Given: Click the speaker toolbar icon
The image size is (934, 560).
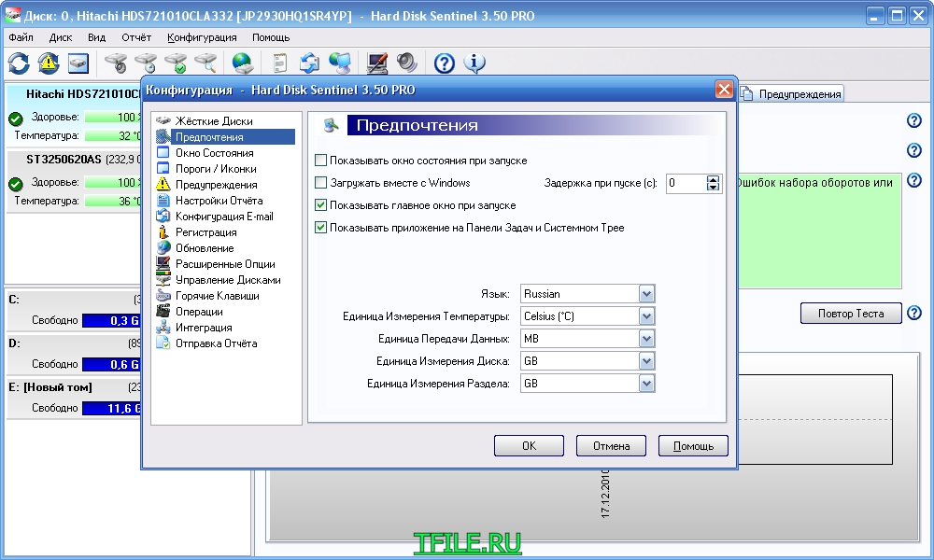Looking at the screenshot, I should pyautogui.click(x=407, y=63).
